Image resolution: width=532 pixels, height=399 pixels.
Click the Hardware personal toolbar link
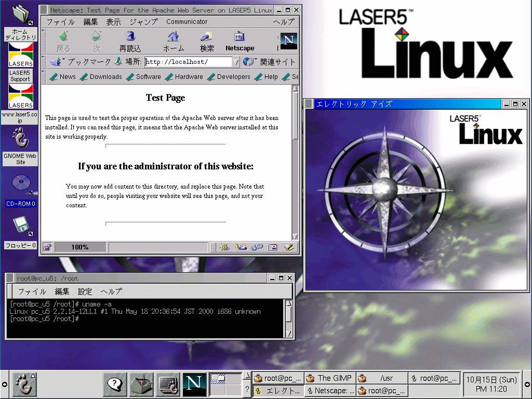click(184, 77)
